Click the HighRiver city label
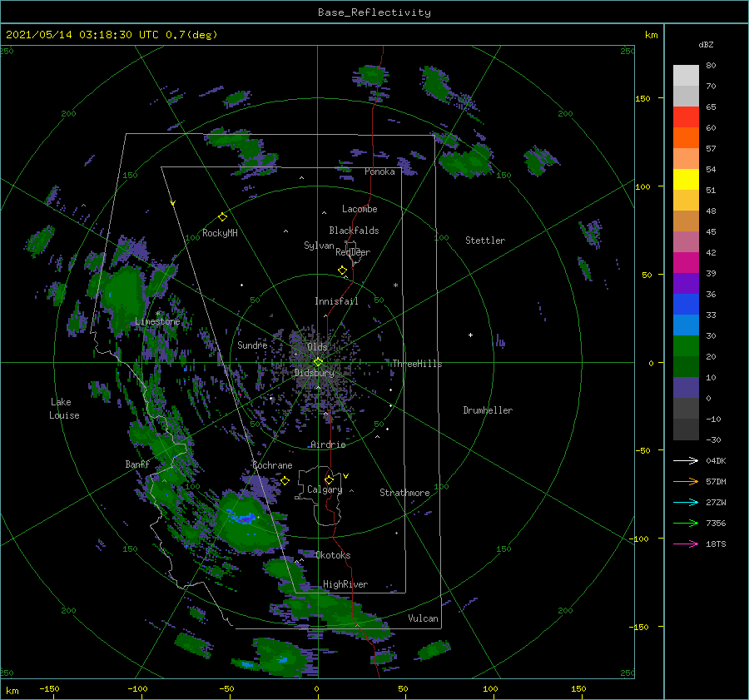 point(345,584)
